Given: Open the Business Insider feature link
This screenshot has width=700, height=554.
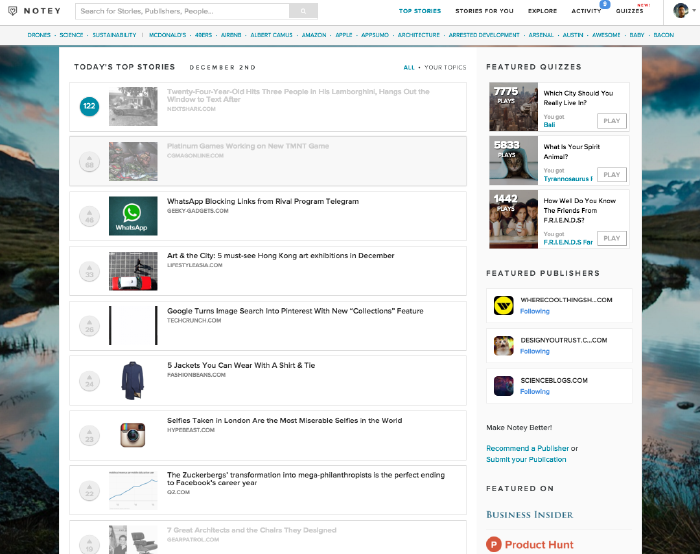Looking at the screenshot, I should click(529, 515).
